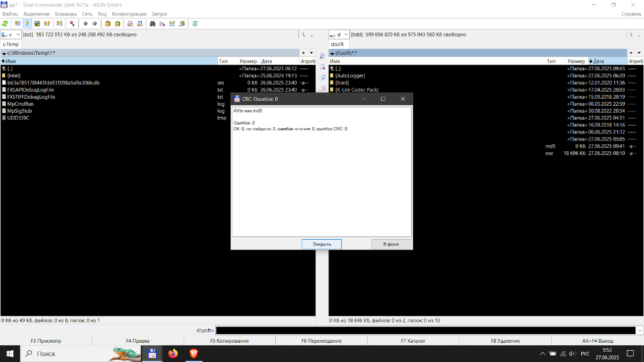This screenshot has height=362, width=644.
Task: Sort right panel by Дата column header
Action: click(608, 61)
